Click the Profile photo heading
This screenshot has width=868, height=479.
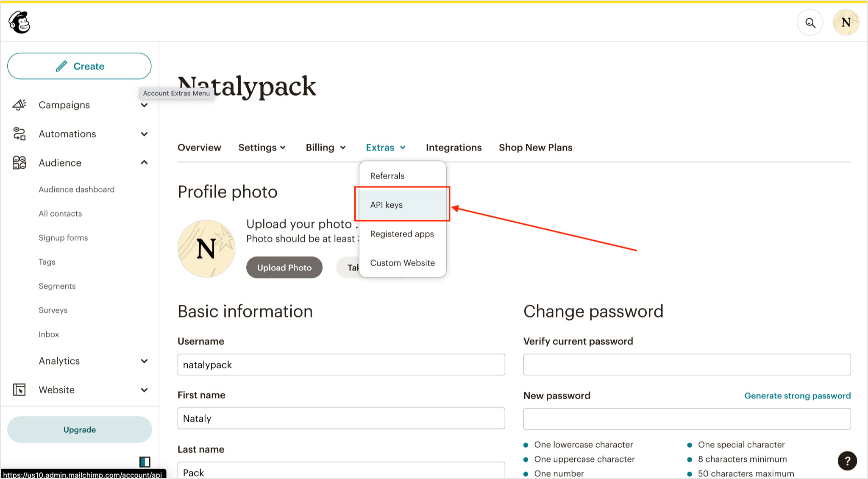pyautogui.click(x=228, y=192)
